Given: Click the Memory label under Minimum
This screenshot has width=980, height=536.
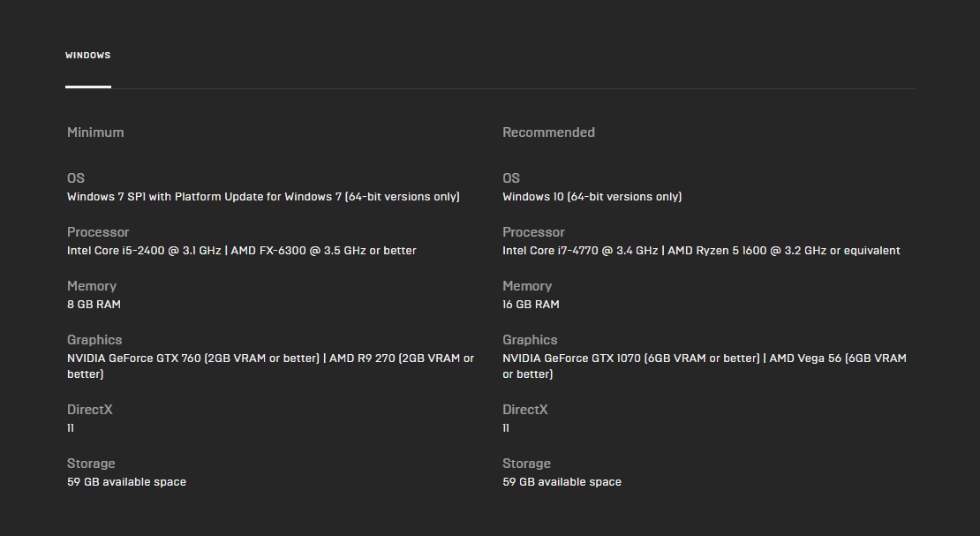Looking at the screenshot, I should [x=92, y=286].
